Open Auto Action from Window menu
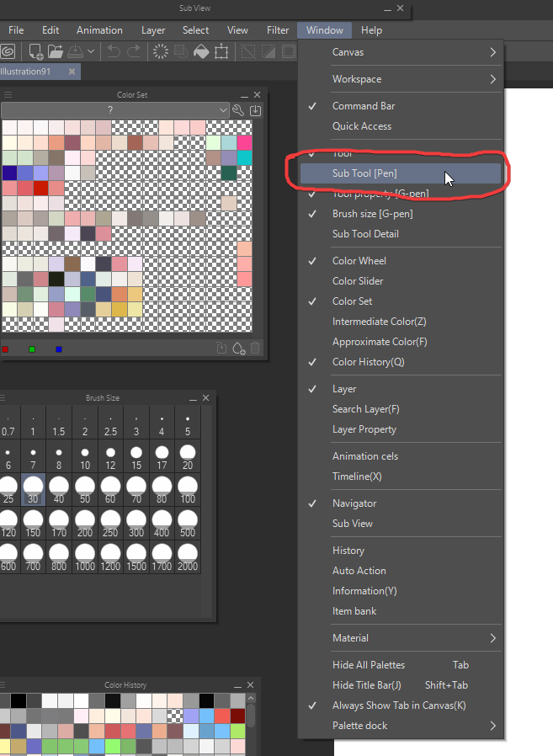The image size is (553, 756). tap(401, 571)
